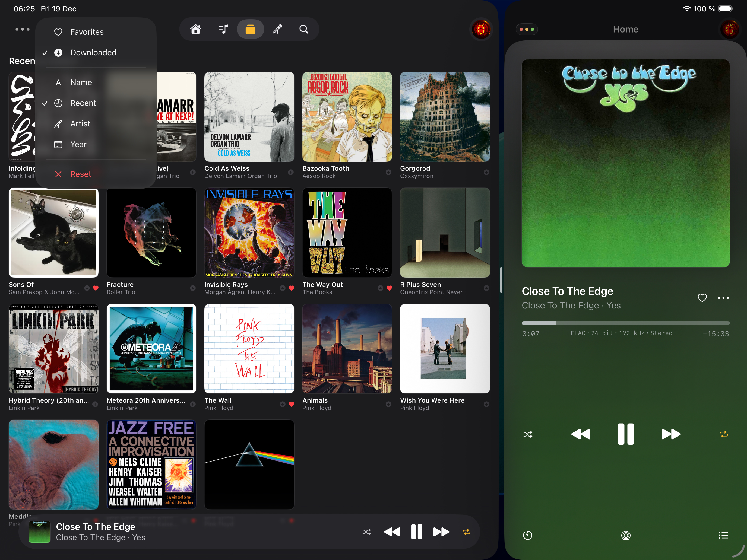The image size is (747, 560).
Task: Open track options ellipsis beside heart
Action: point(723,298)
